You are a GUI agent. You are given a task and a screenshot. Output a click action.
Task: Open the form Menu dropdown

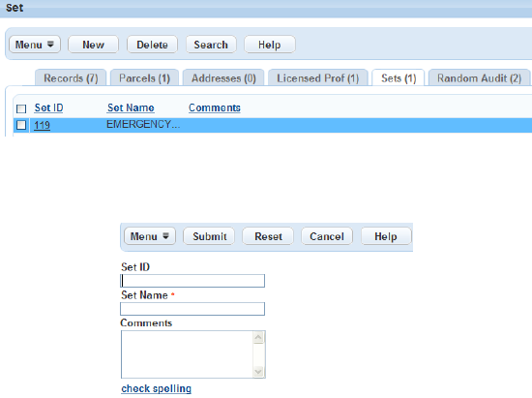[x=150, y=236]
